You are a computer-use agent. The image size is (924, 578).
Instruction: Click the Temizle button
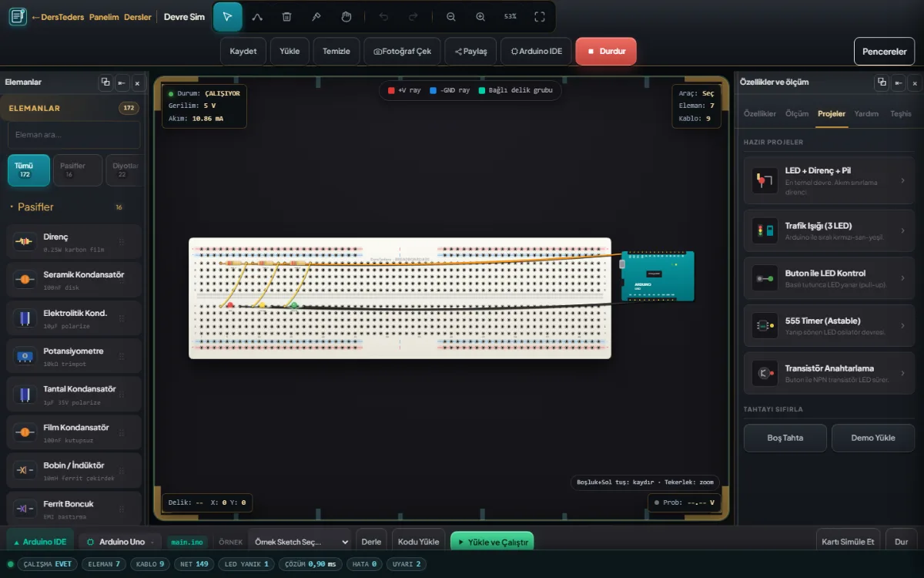coord(336,52)
